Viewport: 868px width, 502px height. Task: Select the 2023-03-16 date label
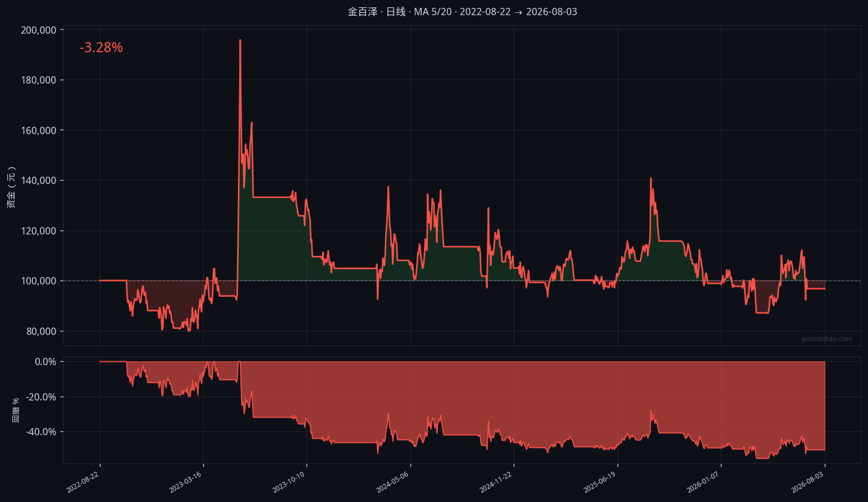185,482
